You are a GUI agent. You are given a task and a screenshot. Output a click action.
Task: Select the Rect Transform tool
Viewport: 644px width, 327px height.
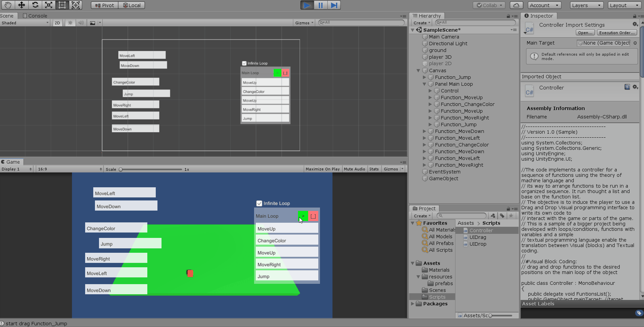point(62,5)
